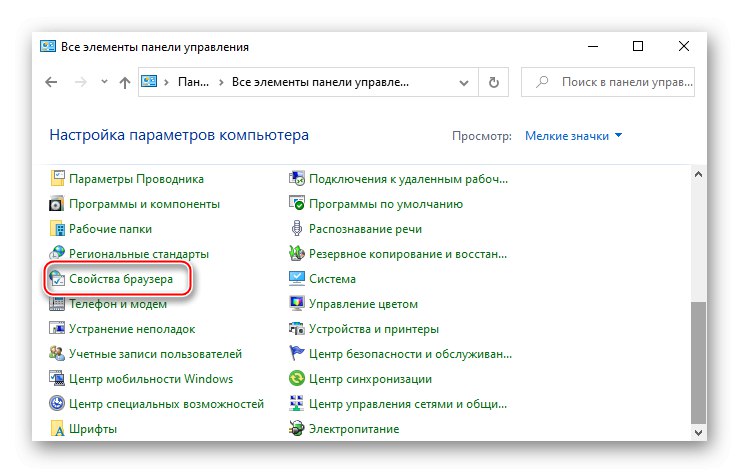Click the scrollbar down arrow
The width and height of the screenshot is (739, 473).
click(698, 432)
